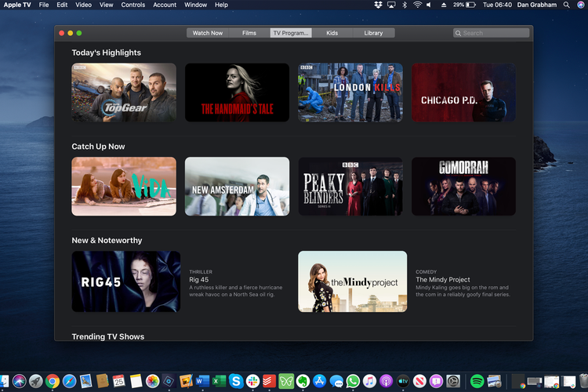Open Messages from the Dock
Image resolution: width=588 pixels, height=392 pixels.
[x=336, y=382]
